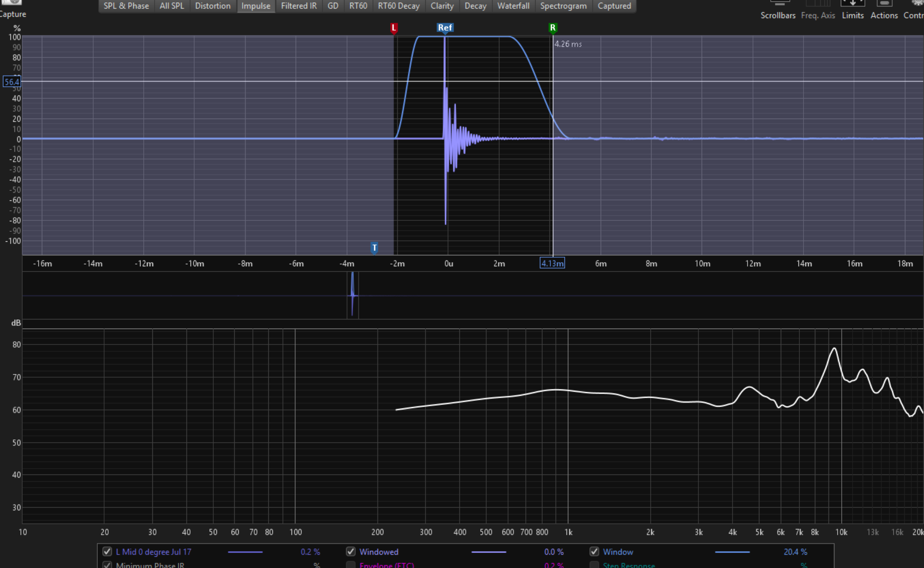Click the 4.26 ms window width label
The image size is (924, 568).
[568, 44]
